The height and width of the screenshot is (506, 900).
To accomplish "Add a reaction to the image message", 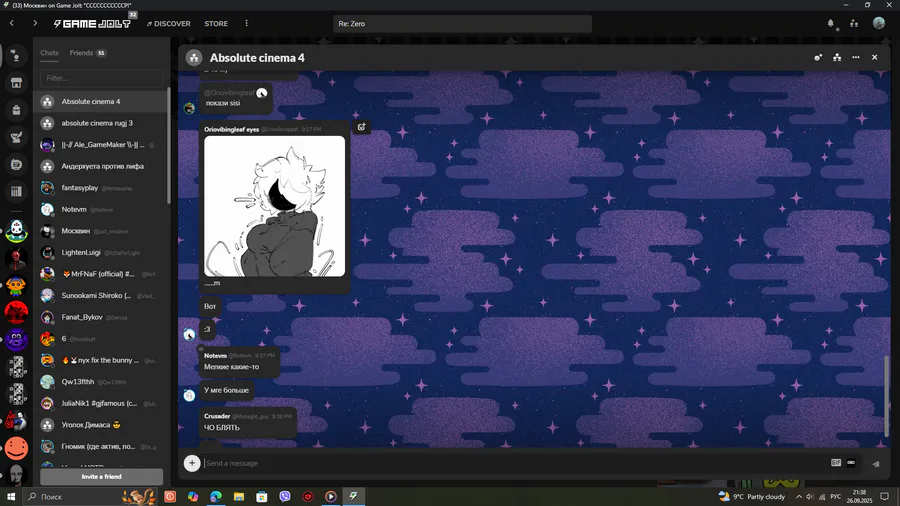I will [x=362, y=127].
